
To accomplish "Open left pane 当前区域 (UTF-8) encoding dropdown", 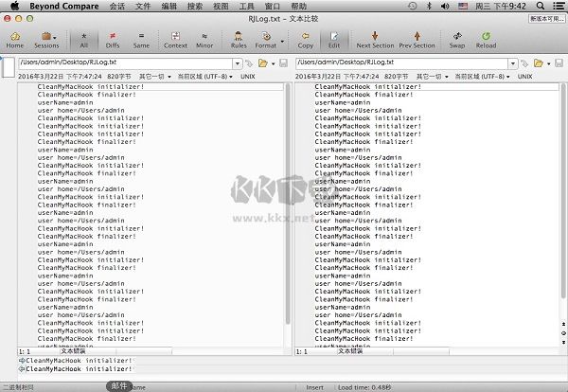I will [x=205, y=77].
